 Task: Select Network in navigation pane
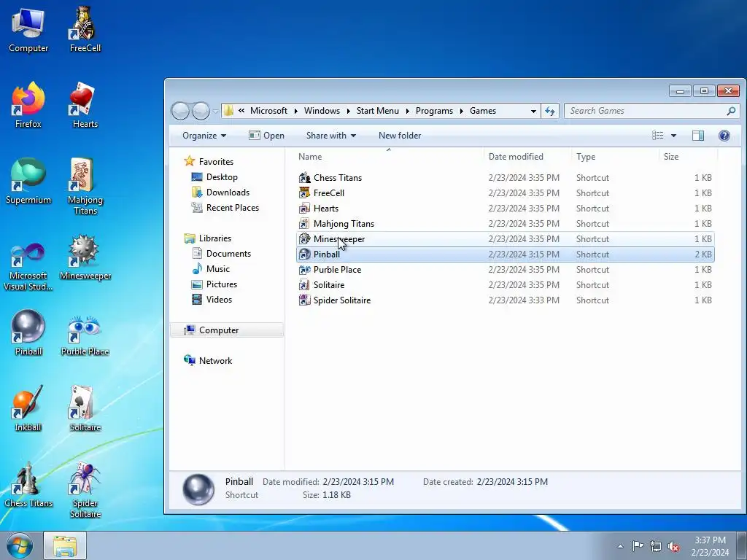tap(208, 360)
